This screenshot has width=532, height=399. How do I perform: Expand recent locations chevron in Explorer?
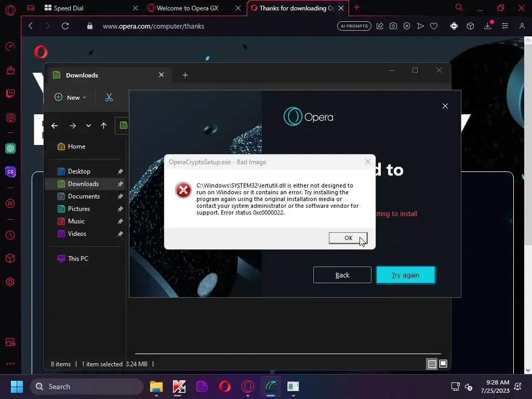(88, 126)
